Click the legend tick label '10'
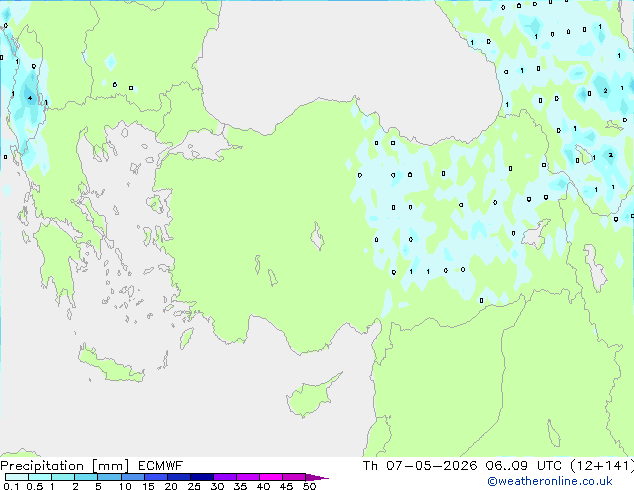The width and height of the screenshot is (634, 490). pos(125,486)
